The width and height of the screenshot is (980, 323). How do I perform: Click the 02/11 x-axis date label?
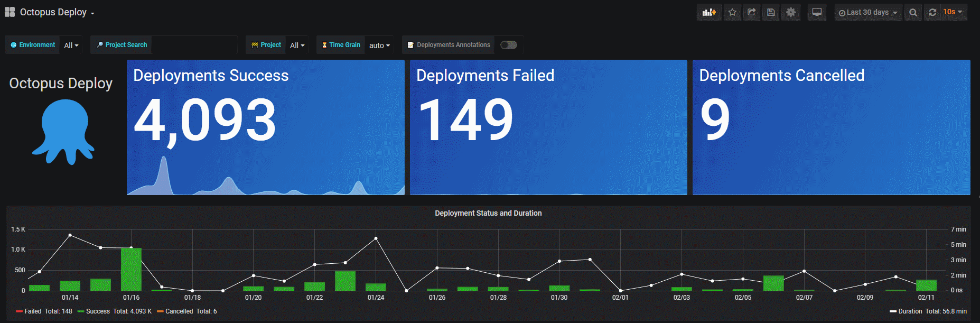(x=926, y=298)
